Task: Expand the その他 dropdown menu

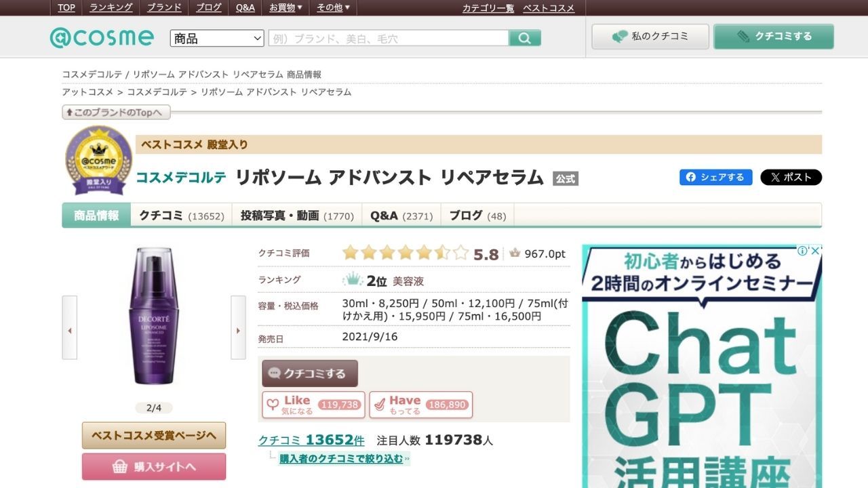Action: tap(333, 7)
